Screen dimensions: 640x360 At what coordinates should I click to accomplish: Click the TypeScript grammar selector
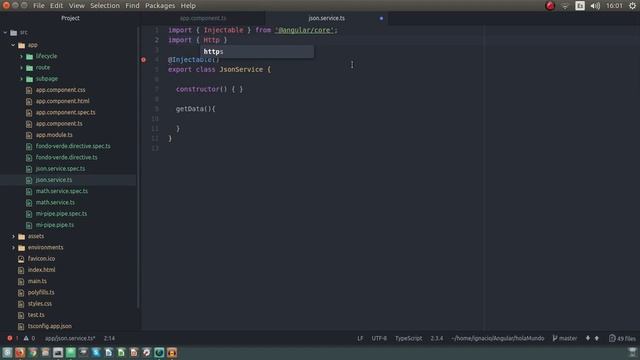[x=409, y=338]
